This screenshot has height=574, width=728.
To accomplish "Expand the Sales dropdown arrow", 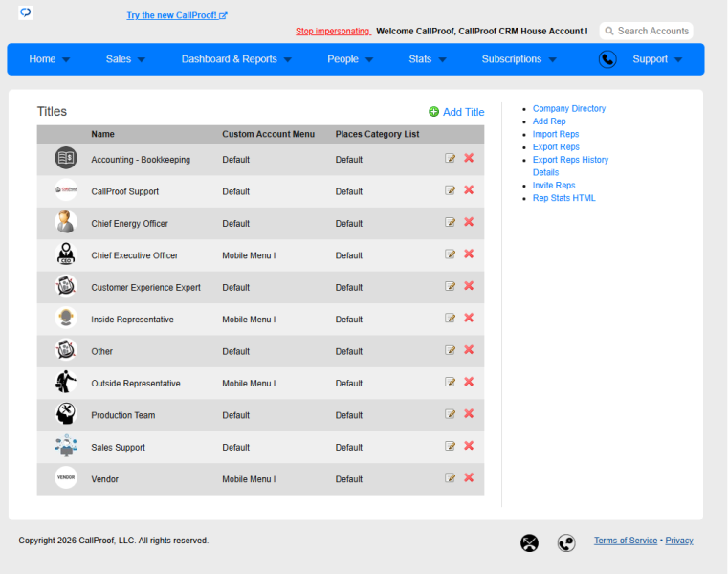I will pos(142,60).
